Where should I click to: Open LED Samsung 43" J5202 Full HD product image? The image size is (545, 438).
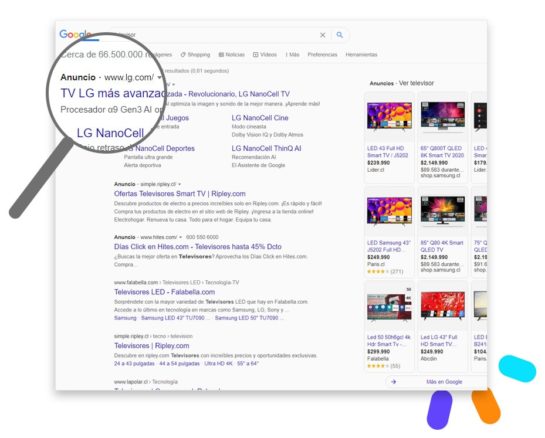[389, 211]
